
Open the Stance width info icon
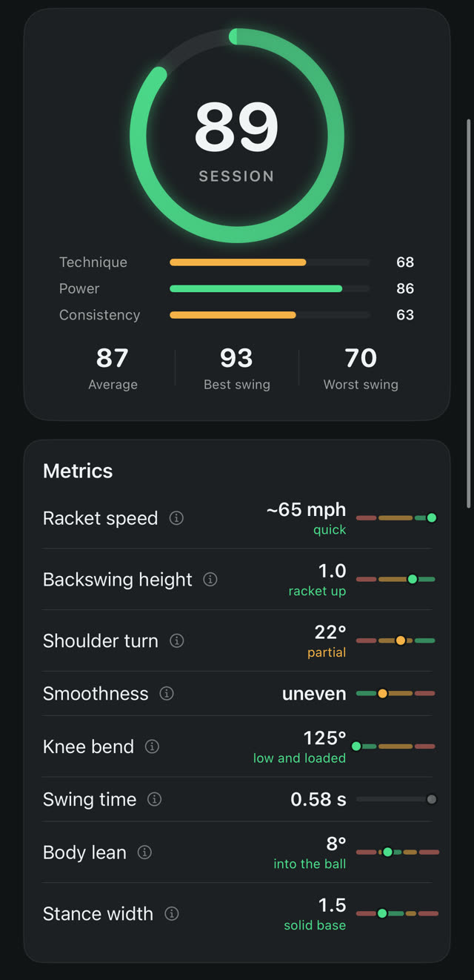171,914
